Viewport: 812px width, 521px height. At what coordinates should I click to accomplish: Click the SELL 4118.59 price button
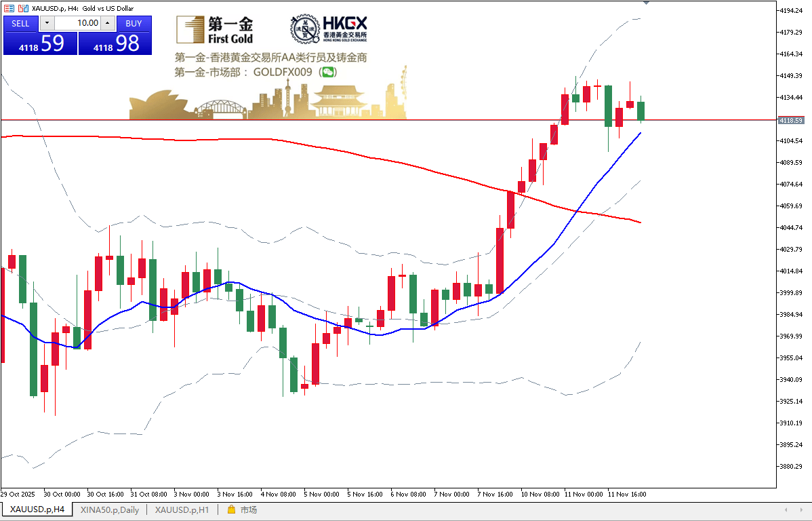41,43
